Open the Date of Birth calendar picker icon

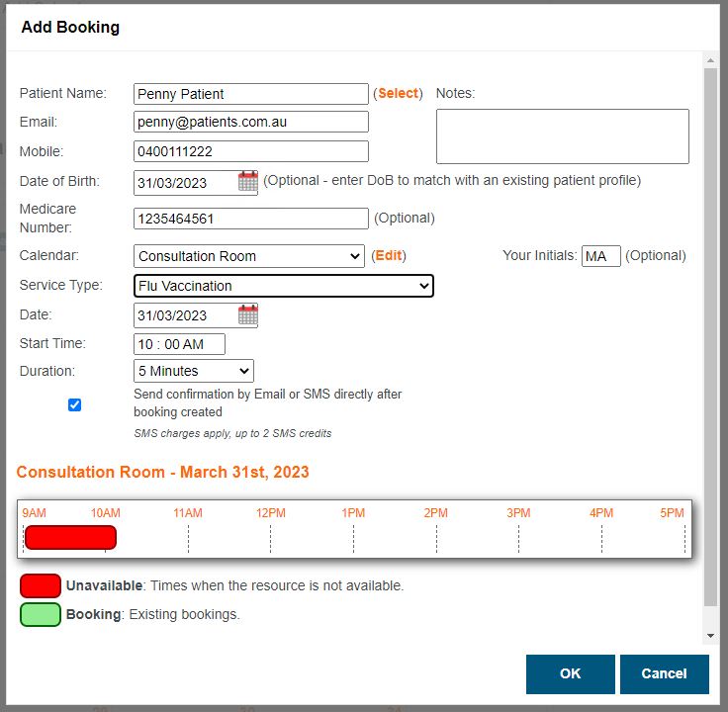tap(248, 181)
